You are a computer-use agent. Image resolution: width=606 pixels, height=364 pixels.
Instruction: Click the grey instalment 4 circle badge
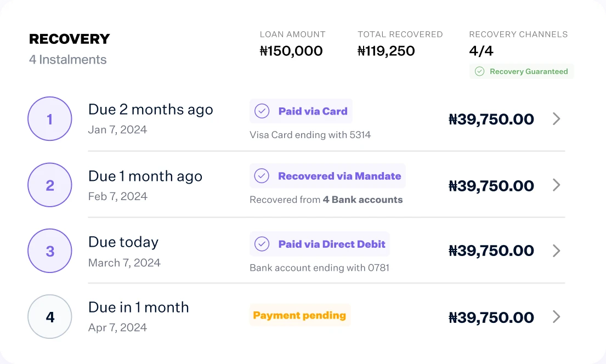pyautogui.click(x=50, y=317)
